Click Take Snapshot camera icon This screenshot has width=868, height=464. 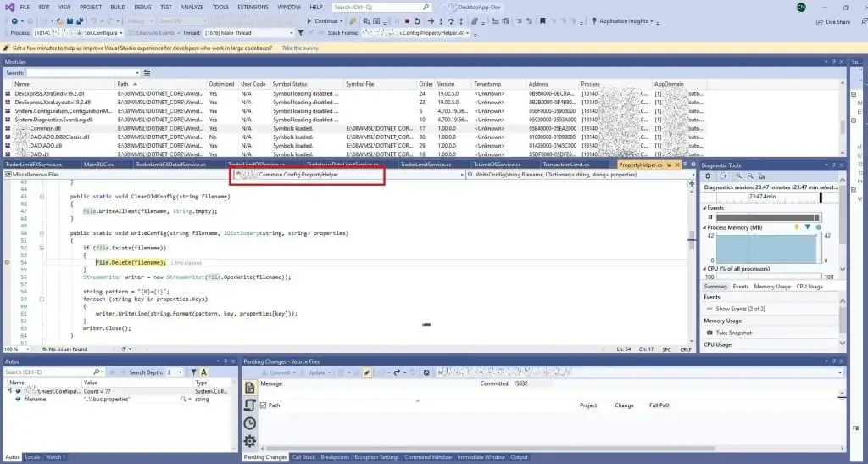pyautogui.click(x=709, y=333)
